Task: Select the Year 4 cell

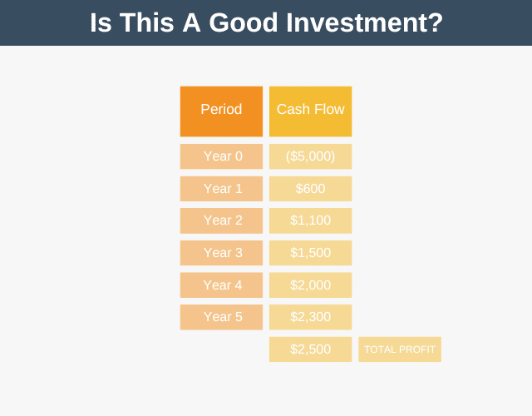Action: [221, 285]
